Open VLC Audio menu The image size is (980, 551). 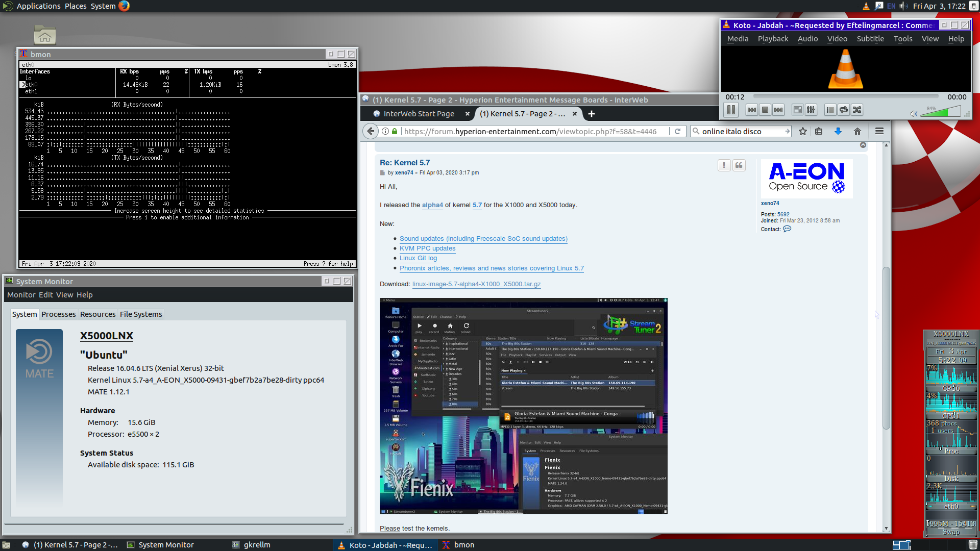tap(807, 39)
